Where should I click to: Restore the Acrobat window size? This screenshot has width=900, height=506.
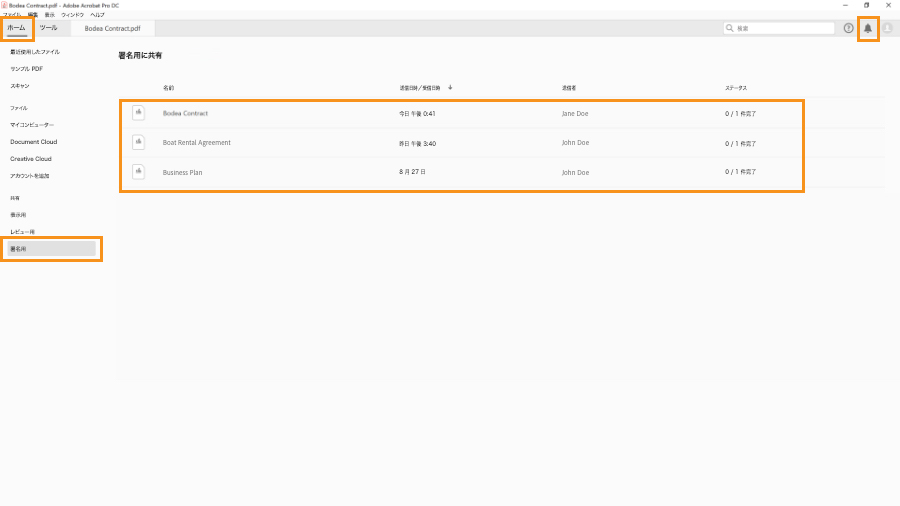tap(867, 5)
